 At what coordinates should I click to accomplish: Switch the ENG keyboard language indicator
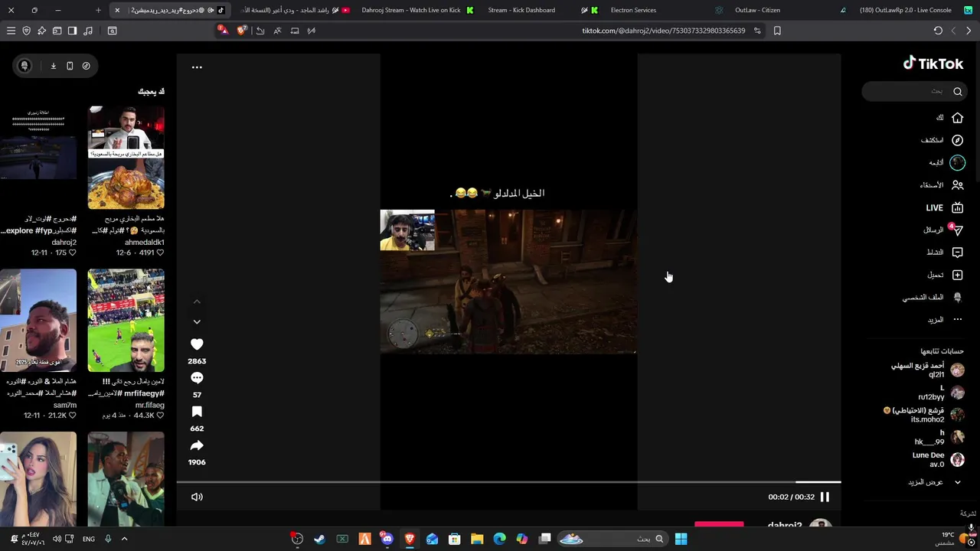click(x=89, y=539)
